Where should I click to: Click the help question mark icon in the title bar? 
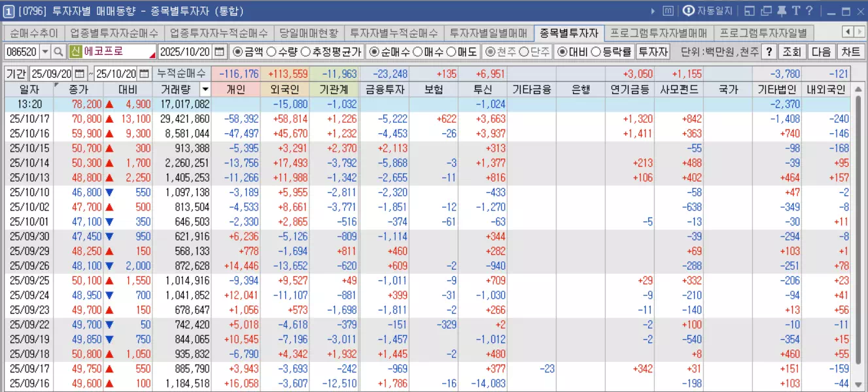[809, 10]
